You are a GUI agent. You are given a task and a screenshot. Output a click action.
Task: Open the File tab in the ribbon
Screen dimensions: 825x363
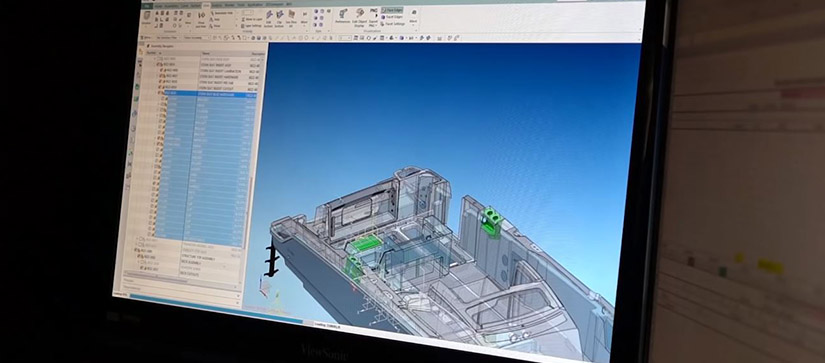point(147,6)
